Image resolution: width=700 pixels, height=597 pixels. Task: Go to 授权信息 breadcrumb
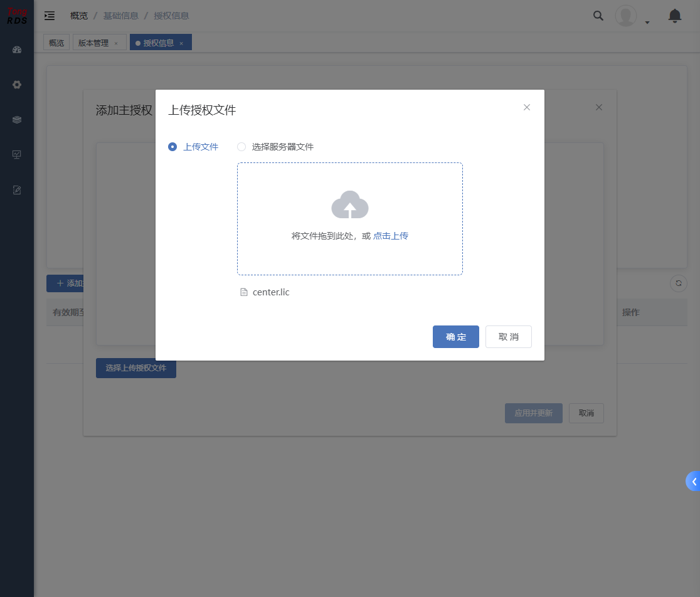click(x=171, y=16)
